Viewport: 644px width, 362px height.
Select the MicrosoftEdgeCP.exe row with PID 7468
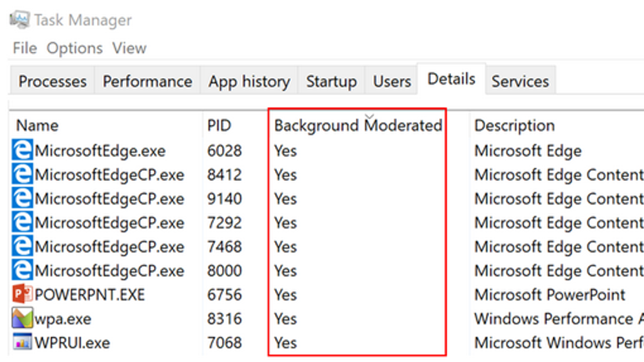point(109,247)
